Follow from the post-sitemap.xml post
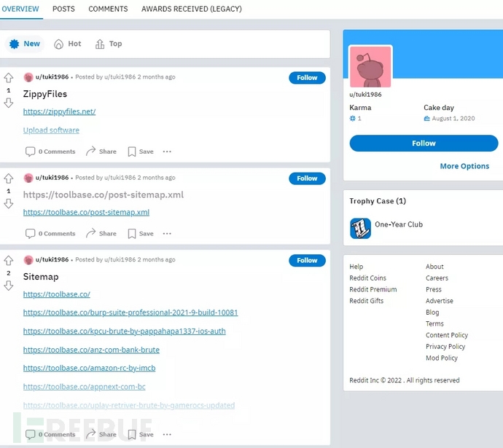Screen dimensions: 503x448 307,178
